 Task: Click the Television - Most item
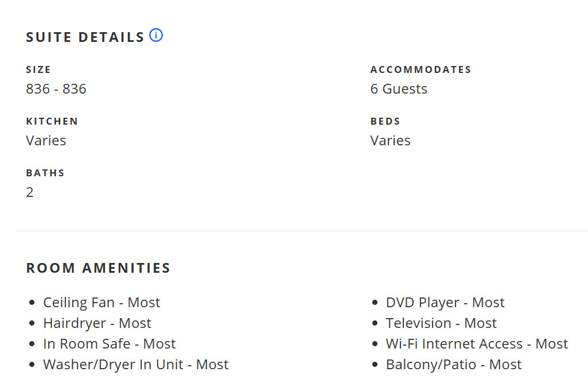tap(441, 323)
